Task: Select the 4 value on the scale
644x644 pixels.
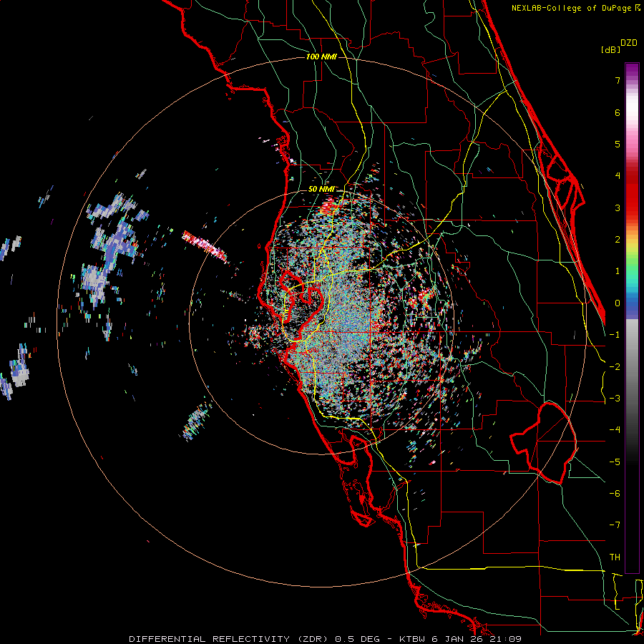Action: point(618,176)
